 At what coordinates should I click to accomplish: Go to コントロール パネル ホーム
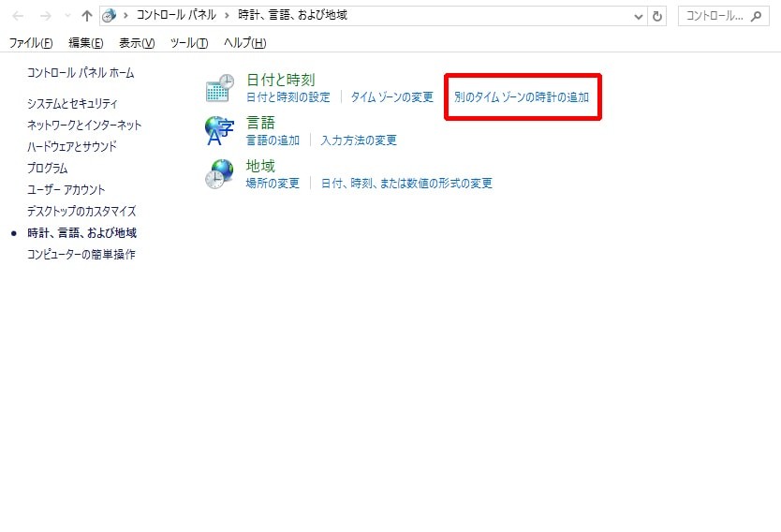click(81, 73)
